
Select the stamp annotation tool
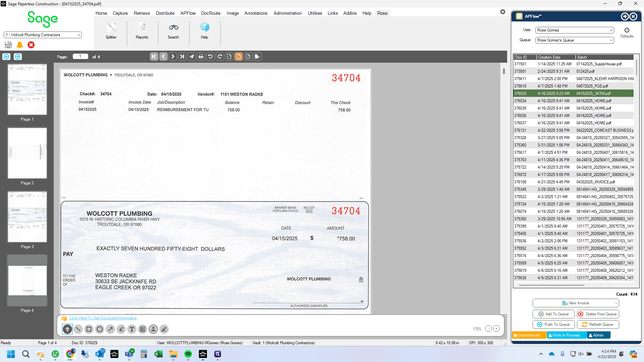(x=153, y=329)
